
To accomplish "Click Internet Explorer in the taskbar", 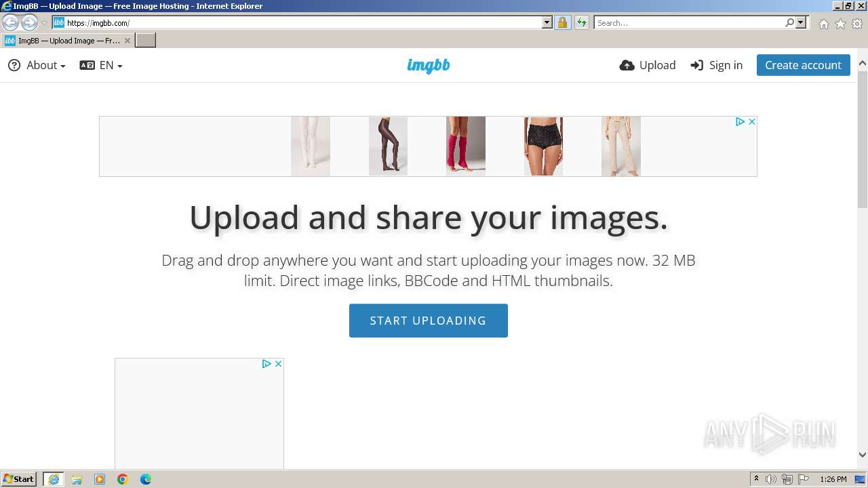I will pos(54,479).
